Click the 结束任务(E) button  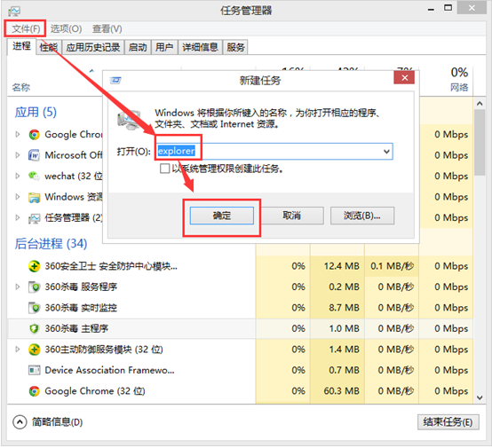point(448,422)
